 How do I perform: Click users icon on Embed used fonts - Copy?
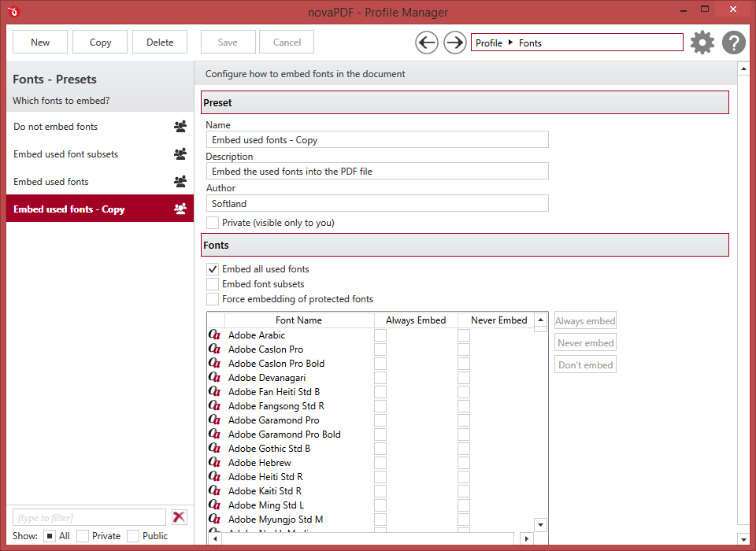tap(180, 209)
